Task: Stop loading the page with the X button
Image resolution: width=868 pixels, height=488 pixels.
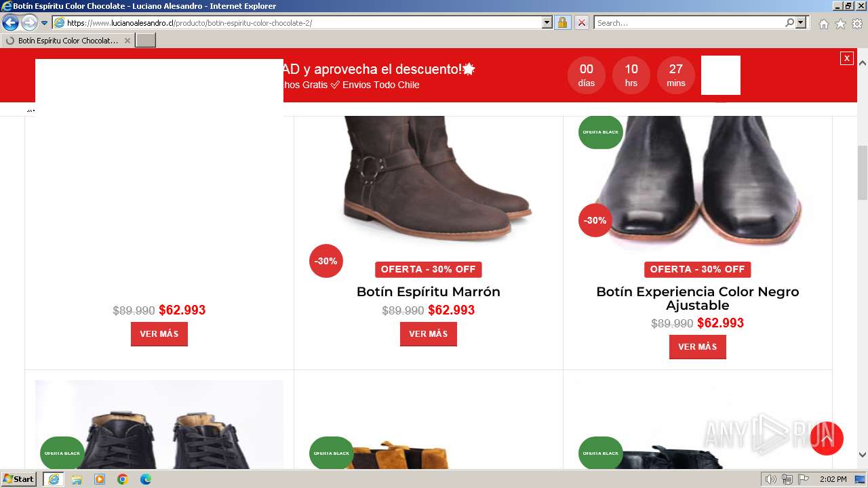Action: pyautogui.click(x=582, y=22)
